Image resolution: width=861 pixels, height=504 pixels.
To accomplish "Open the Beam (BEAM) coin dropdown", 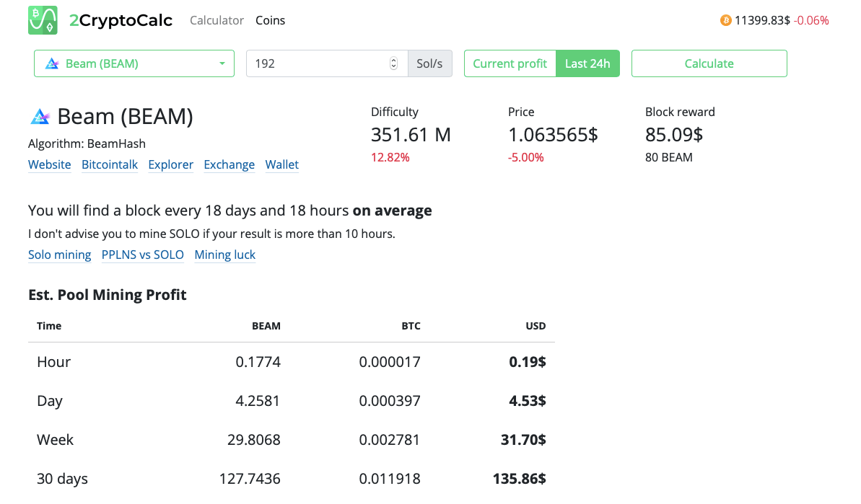I will coord(134,63).
